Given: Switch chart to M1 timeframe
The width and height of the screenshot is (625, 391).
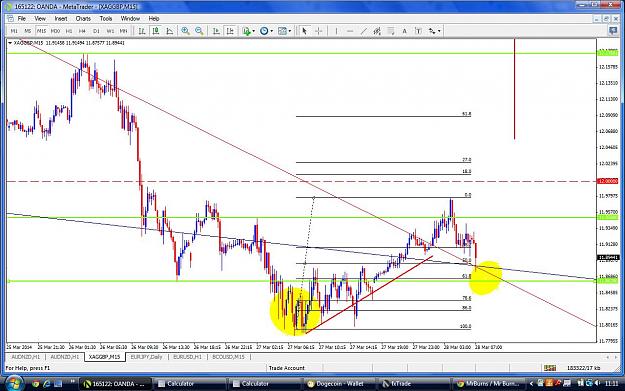Looking at the screenshot, I should click(14, 31).
